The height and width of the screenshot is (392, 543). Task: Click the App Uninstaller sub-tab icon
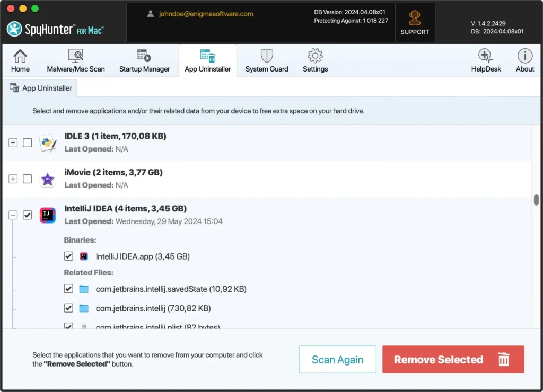pos(14,88)
